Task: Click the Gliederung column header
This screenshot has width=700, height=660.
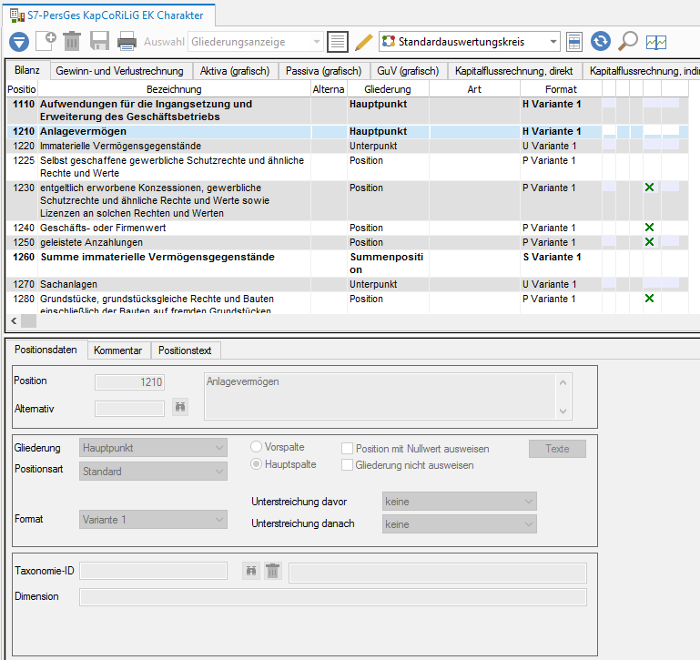Action: pyautogui.click(x=388, y=89)
